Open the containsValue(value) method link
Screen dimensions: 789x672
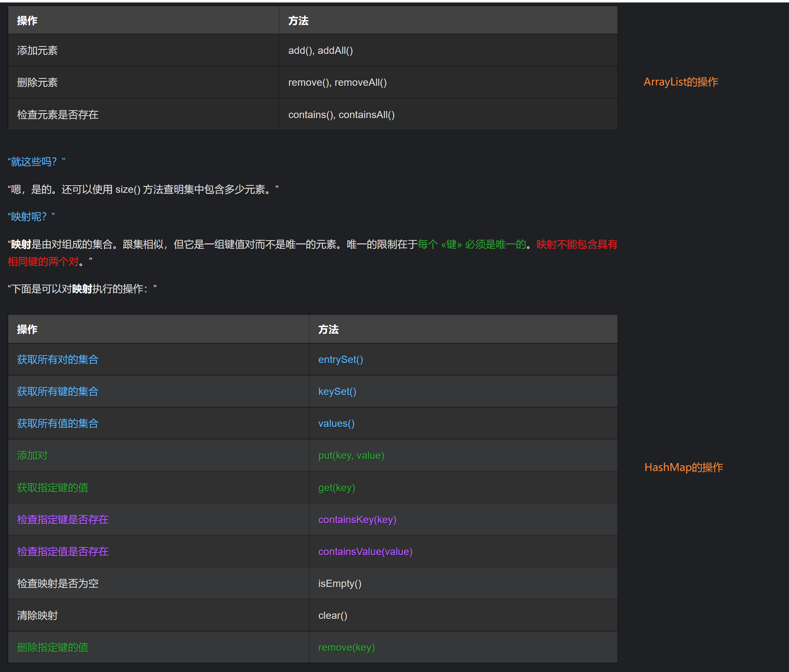[x=365, y=551]
